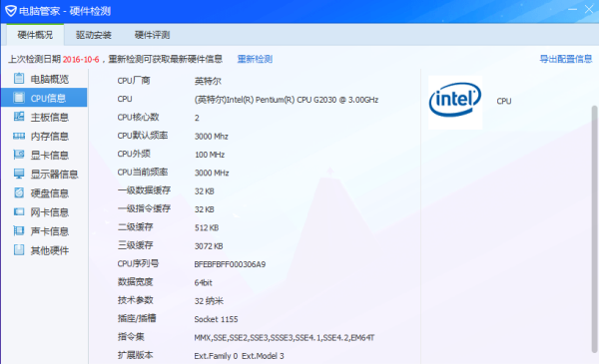Click the CPU外频 value 100 MHz
Screen dimensions: 599x364
pyautogui.click(x=210, y=155)
